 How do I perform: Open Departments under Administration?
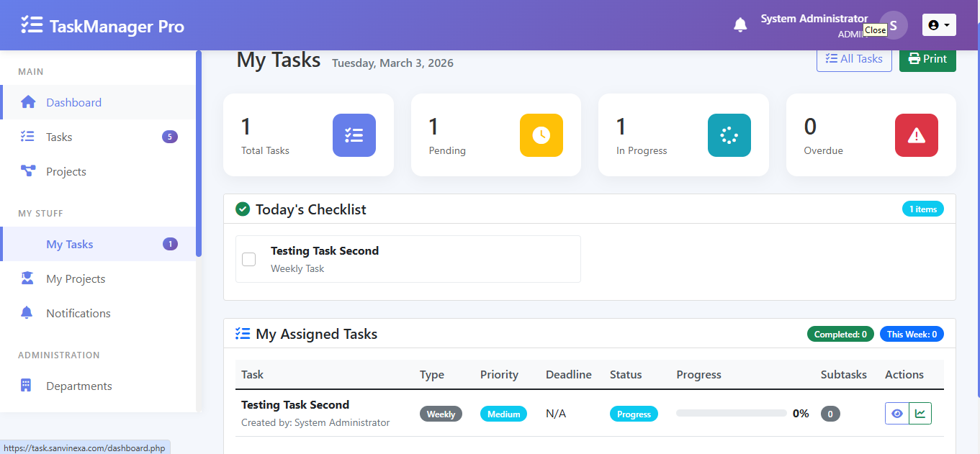(78, 386)
